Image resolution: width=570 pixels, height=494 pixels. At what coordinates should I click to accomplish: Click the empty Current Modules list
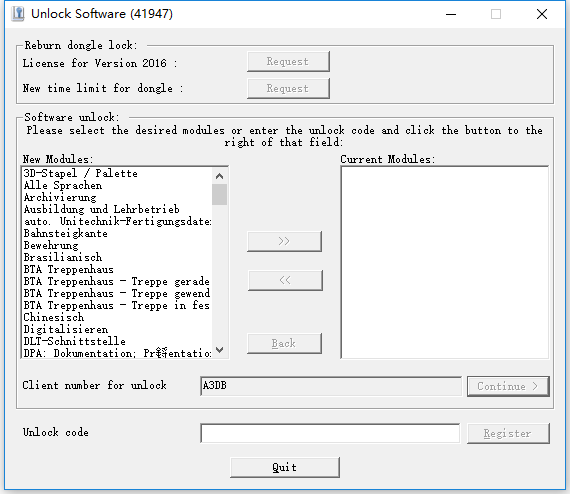(x=445, y=262)
